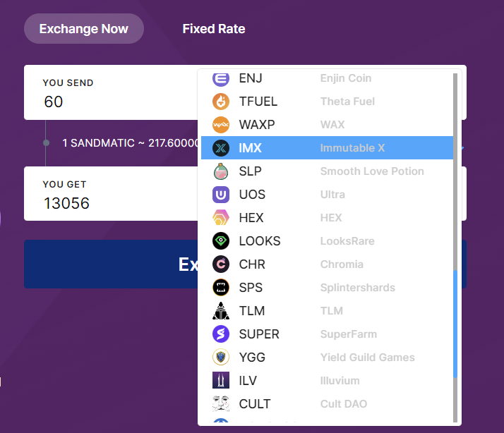Click the Chromia name text
Image resolution: width=504 pixels, height=433 pixels.
click(342, 264)
